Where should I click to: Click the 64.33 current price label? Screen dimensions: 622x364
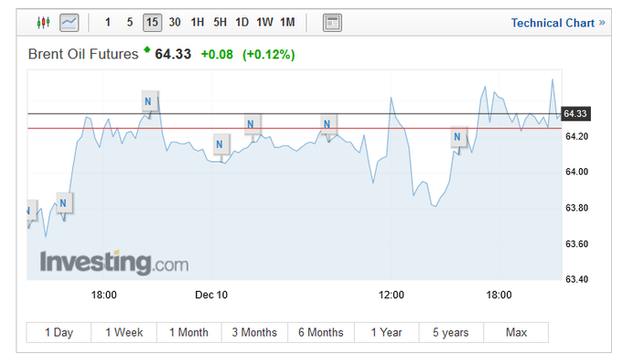click(x=575, y=113)
